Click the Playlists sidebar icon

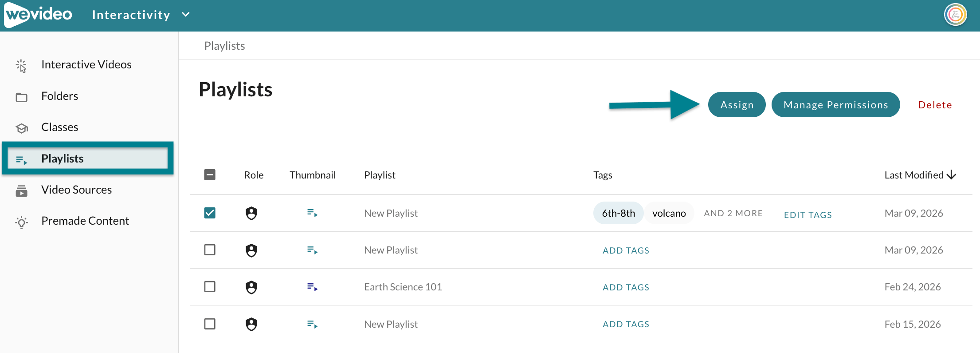pos(21,159)
